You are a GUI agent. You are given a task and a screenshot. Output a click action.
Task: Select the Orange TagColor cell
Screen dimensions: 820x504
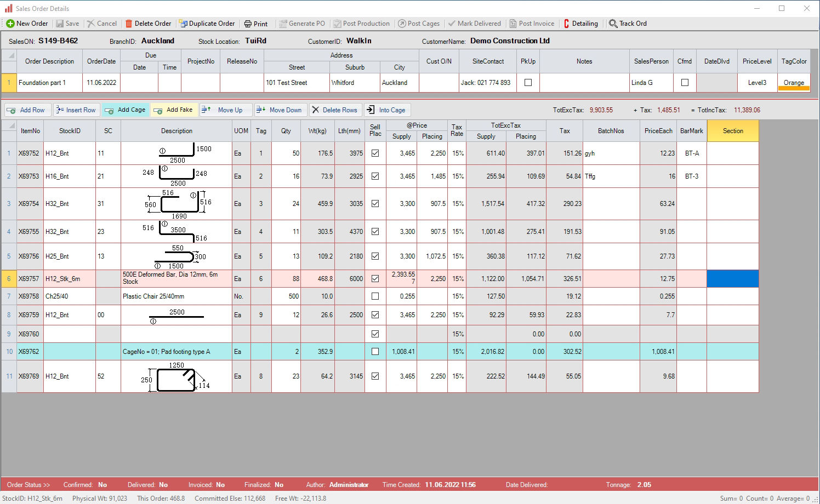pos(794,83)
